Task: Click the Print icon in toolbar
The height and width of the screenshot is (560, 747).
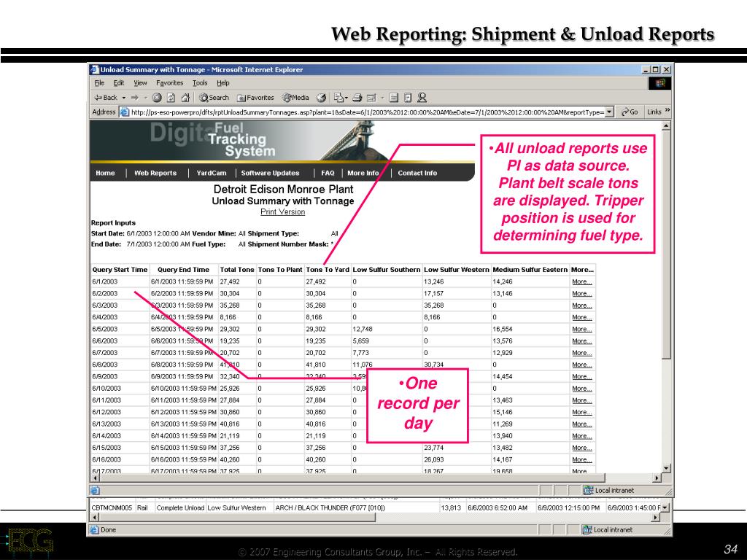Action: point(357,98)
